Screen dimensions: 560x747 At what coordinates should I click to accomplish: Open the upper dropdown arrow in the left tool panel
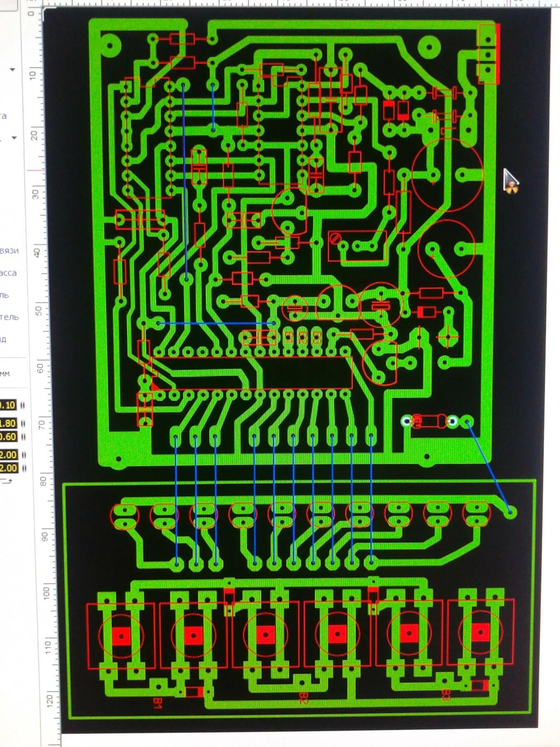[x=12, y=70]
